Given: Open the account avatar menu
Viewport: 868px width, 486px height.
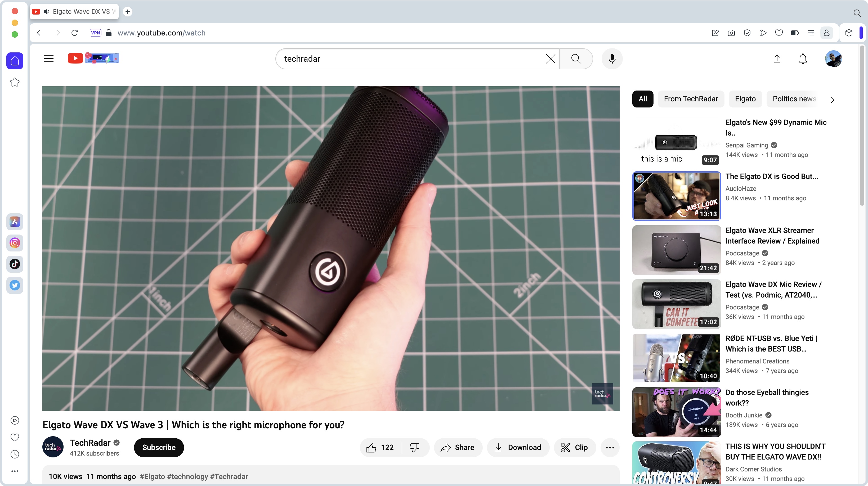Looking at the screenshot, I should pyautogui.click(x=833, y=58).
